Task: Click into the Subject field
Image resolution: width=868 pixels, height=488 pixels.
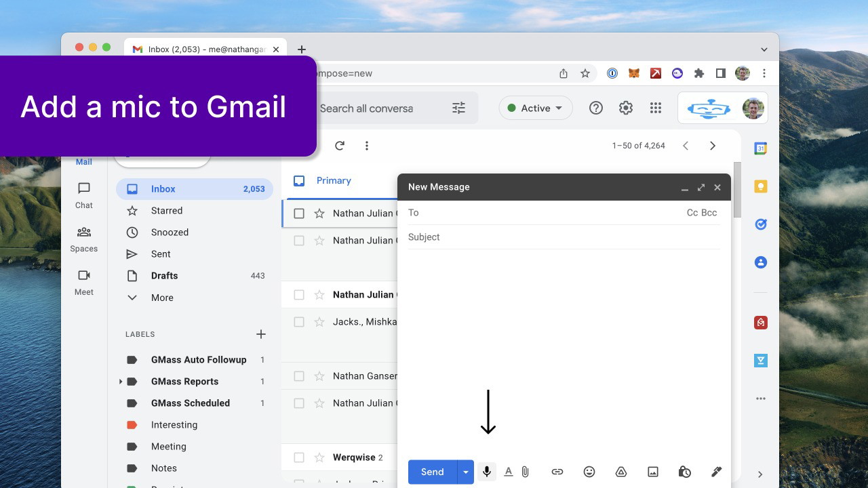Action: click(x=563, y=237)
